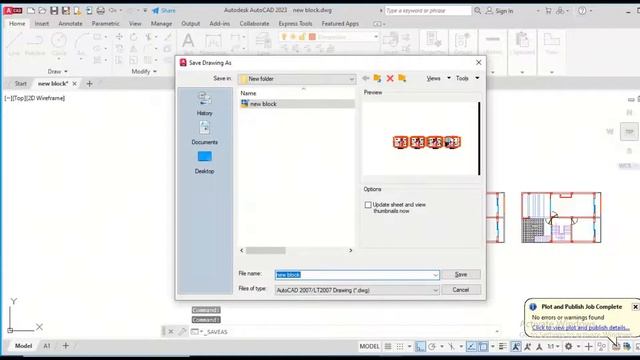This screenshot has width=640, height=360.
Task: Close the Save Drawing As dialog
Action: (478, 62)
